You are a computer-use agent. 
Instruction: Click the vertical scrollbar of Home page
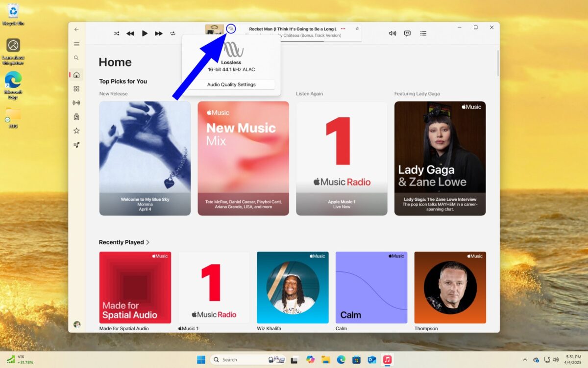tap(498, 63)
